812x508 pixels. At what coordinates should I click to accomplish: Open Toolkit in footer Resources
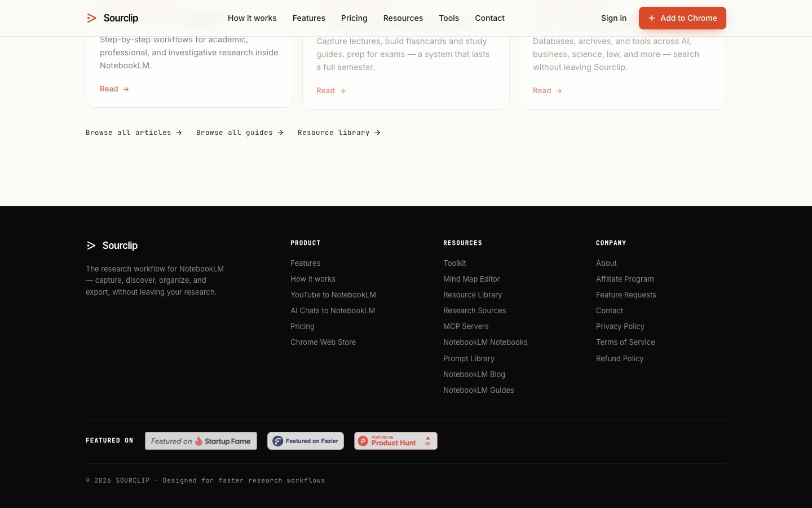click(x=454, y=263)
